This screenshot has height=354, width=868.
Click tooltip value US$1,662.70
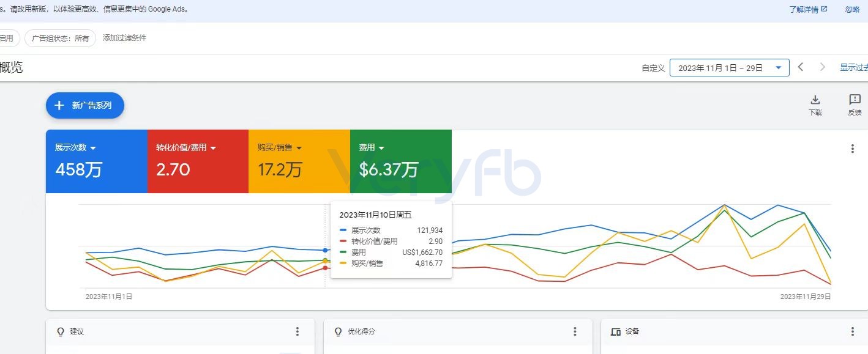coord(422,253)
